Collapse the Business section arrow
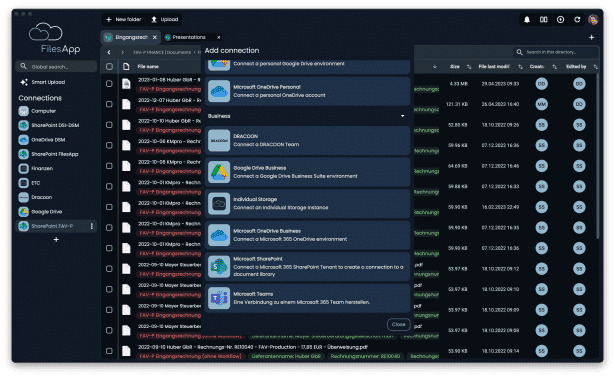The width and height of the screenshot is (615, 377). [x=402, y=116]
